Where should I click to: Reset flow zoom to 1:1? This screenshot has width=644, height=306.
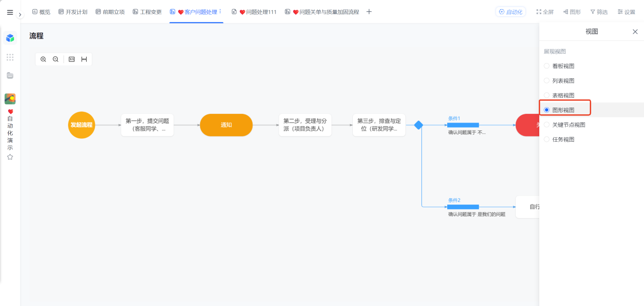[71, 59]
